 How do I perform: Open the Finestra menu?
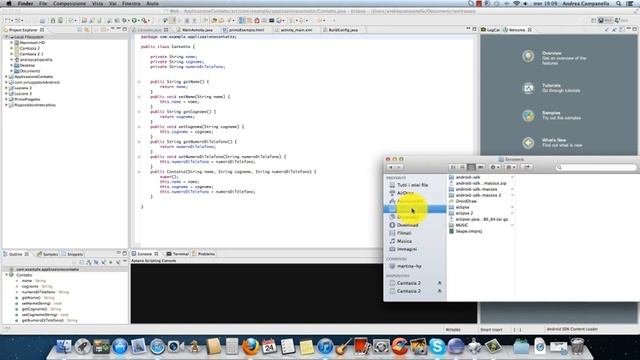coord(131,3)
